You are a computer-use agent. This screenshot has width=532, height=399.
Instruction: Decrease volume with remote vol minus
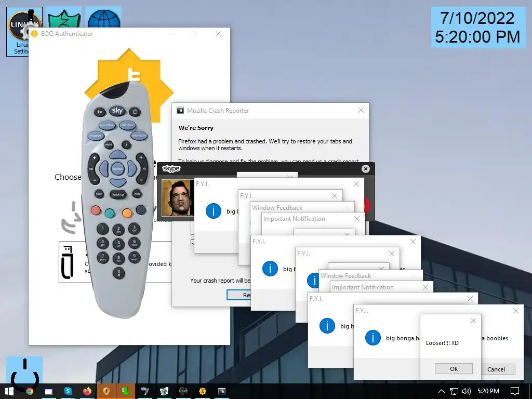95,179
